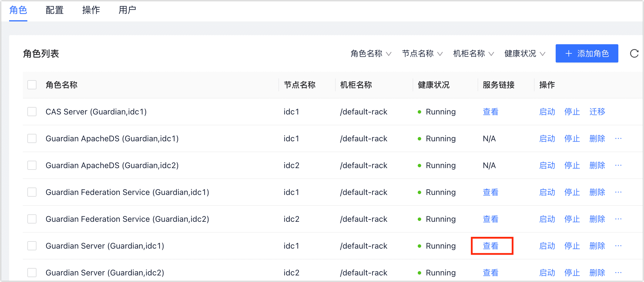Click 删除 for Guardian Server idc2
644x282 pixels.
(597, 273)
